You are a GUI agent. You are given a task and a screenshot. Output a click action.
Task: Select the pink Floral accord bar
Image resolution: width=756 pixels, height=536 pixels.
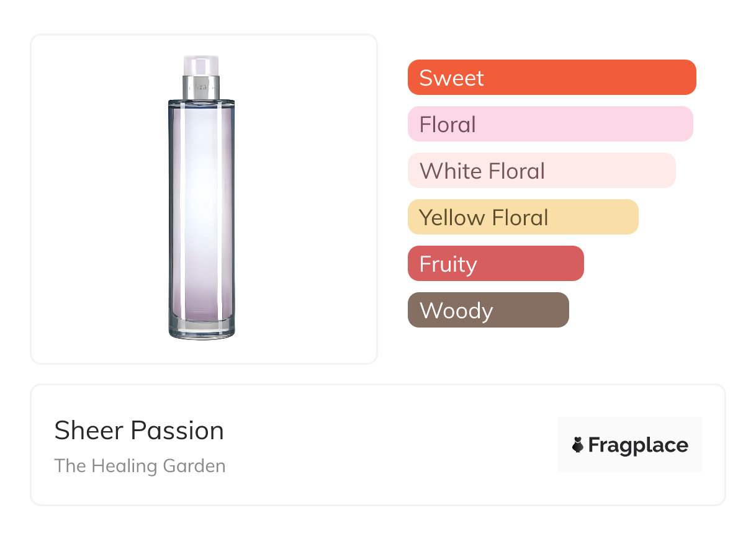tap(550, 124)
